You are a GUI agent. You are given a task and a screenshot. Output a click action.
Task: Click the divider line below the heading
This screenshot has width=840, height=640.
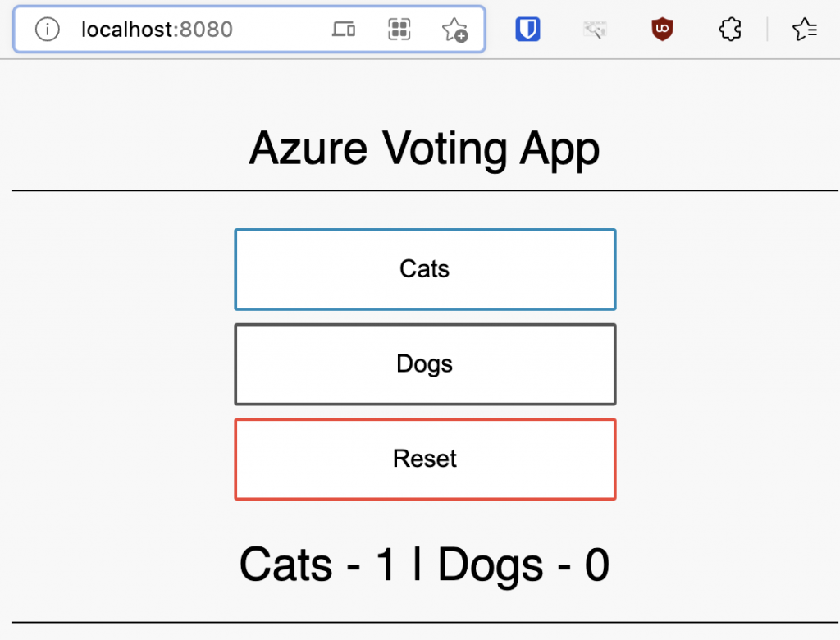click(x=425, y=190)
